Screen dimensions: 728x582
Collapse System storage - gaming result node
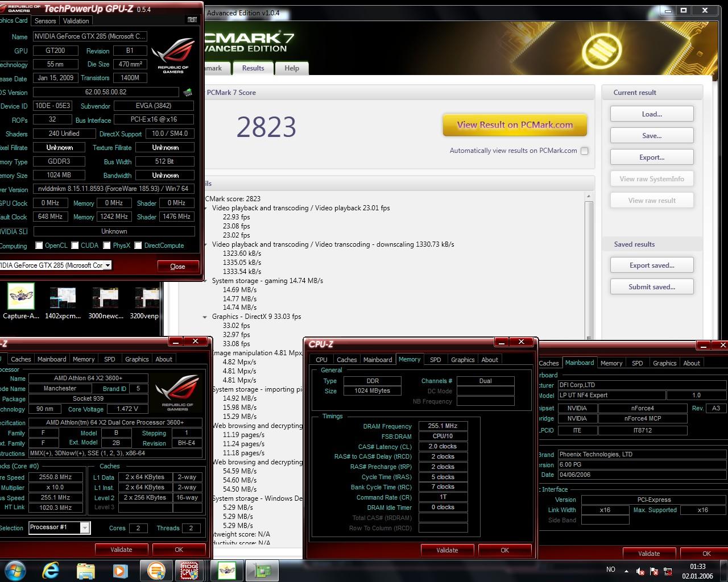pyautogui.click(x=205, y=281)
